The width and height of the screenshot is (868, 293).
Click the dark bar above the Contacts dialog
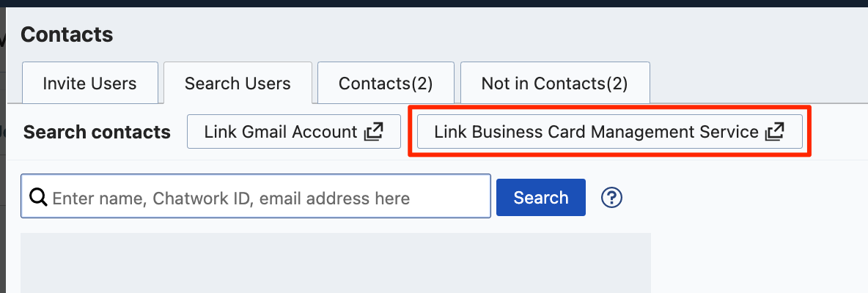coord(434,4)
